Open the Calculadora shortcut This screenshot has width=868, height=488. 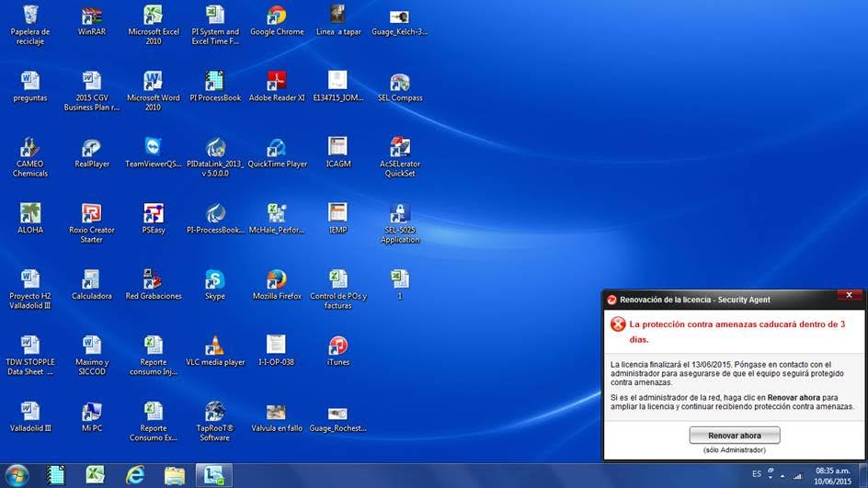pyautogui.click(x=92, y=285)
